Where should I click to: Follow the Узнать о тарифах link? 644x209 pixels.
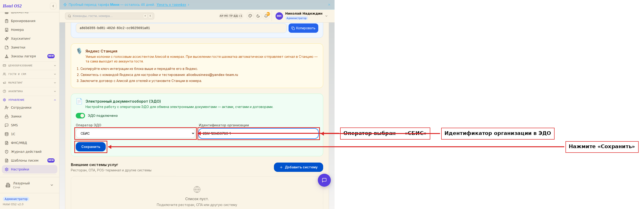click(171, 5)
